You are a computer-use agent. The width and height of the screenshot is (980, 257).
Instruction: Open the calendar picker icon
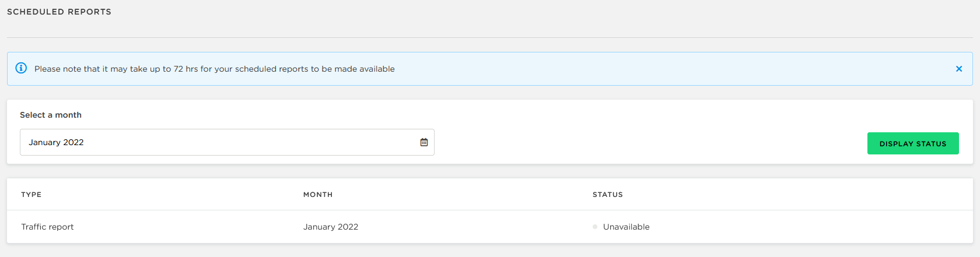coord(424,142)
